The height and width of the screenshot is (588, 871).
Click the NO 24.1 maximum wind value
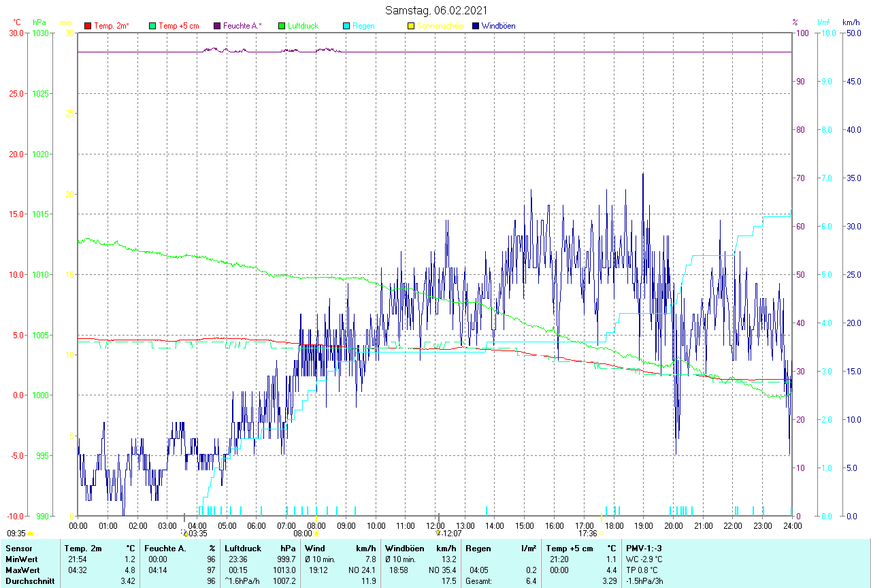coord(362,570)
